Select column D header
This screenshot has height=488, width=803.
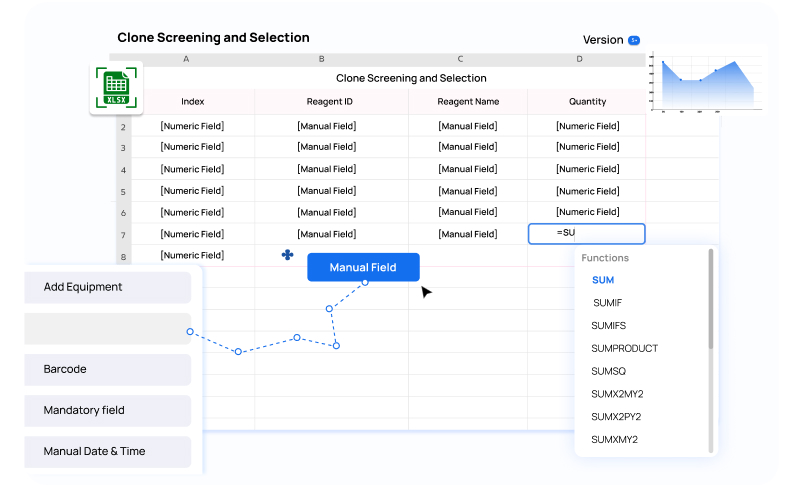coord(579,59)
